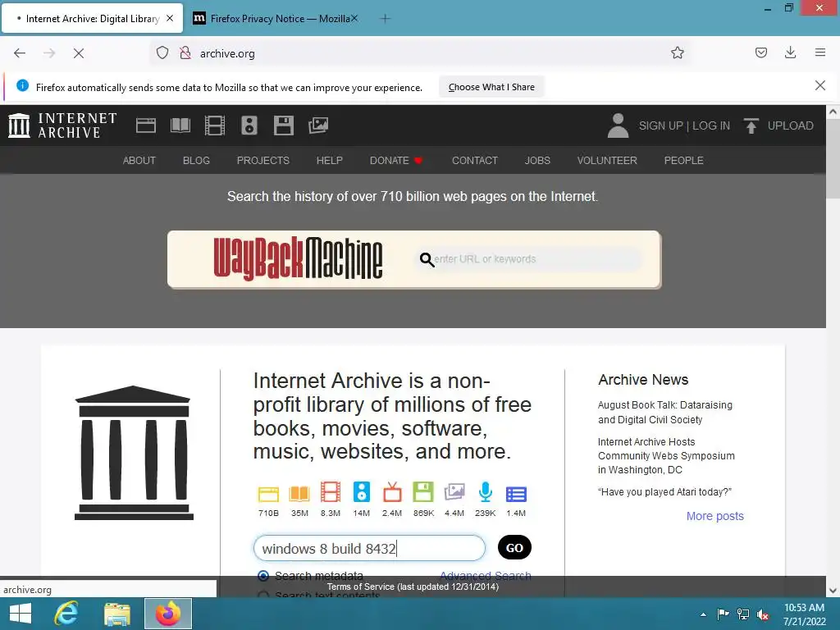
Task: Click the 1.4M collections list icon
Action: [x=517, y=493]
